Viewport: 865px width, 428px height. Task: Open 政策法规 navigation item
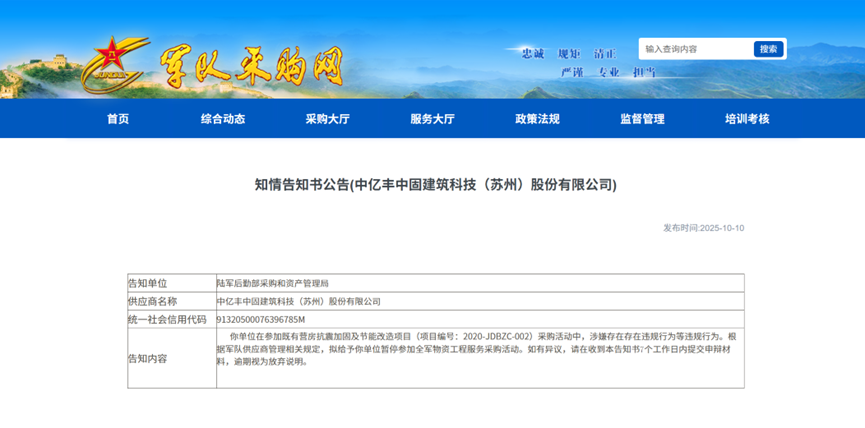tap(537, 119)
